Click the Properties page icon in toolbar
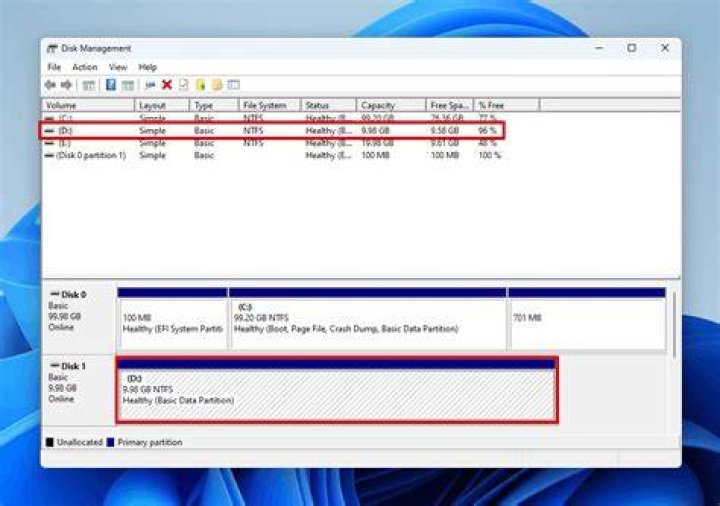Screen dimensions: 720x506 coord(184,84)
